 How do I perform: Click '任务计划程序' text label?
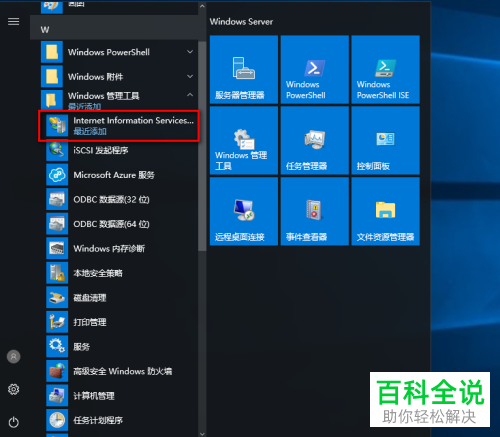point(98,421)
